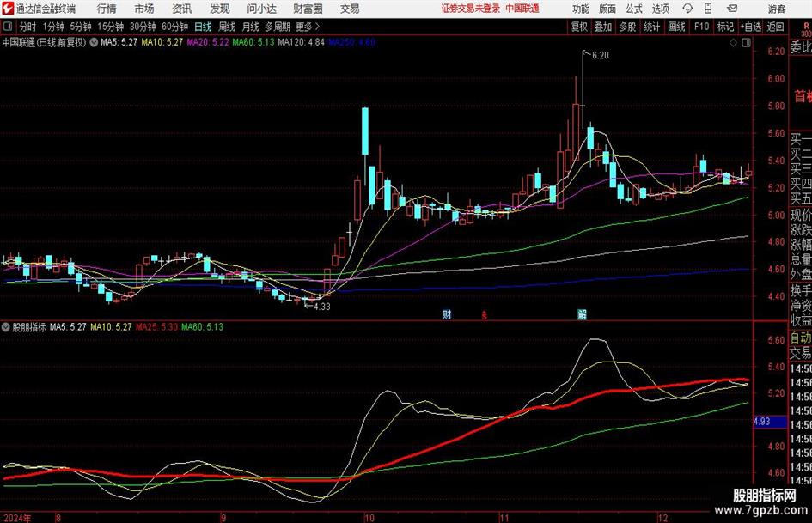
Task: Switch to the 周线 weekly tab
Action: 227,27
